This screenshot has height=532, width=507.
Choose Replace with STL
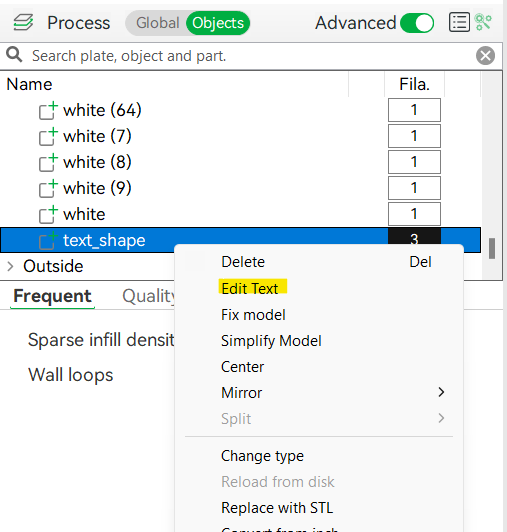pos(319,508)
